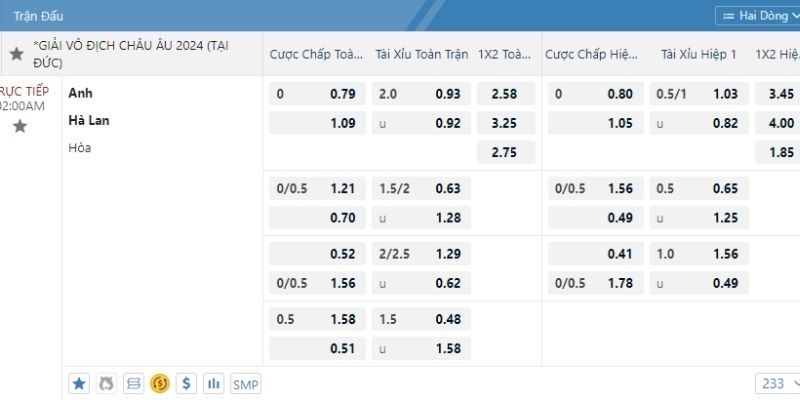Click the Hà Lan team name
This screenshot has height=400, width=800.
click(x=89, y=121)
